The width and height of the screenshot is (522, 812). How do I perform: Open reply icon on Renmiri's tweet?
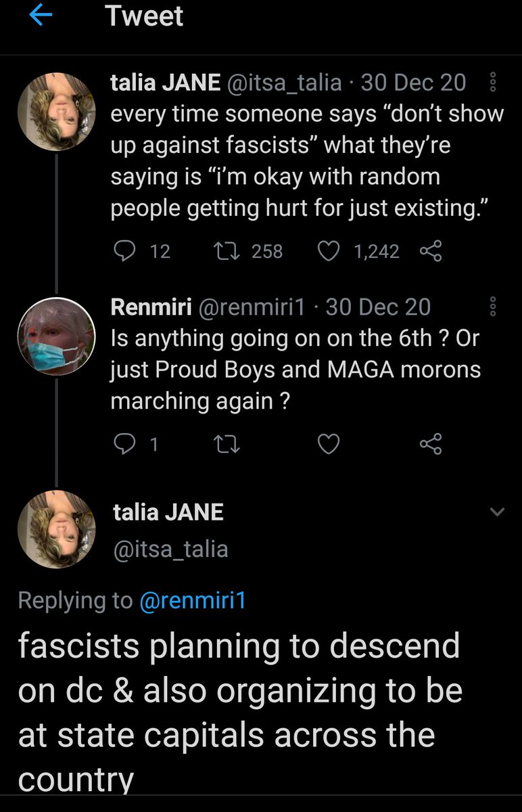point(126,444)
